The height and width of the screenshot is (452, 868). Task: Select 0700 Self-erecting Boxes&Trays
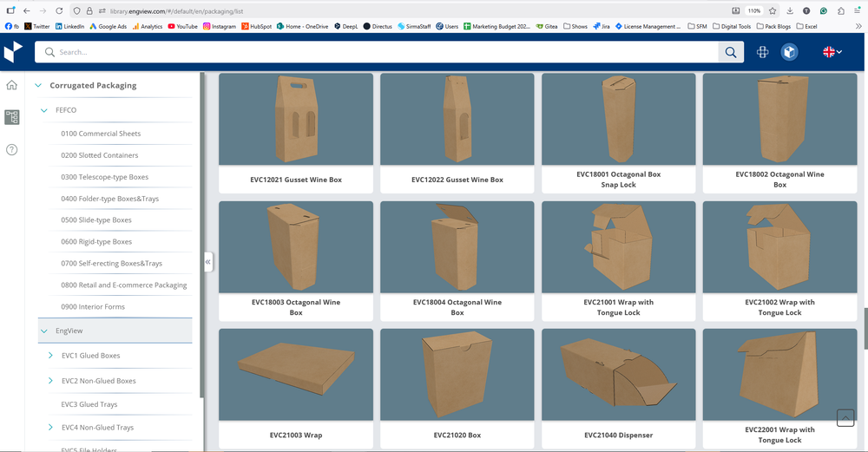pyautogui.click(x=111, y=264)
